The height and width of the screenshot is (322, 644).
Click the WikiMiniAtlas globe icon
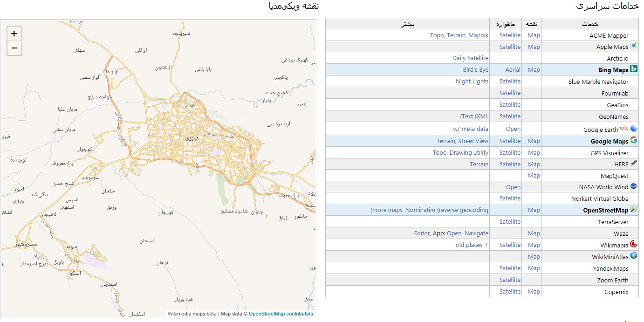click(634, 255)
